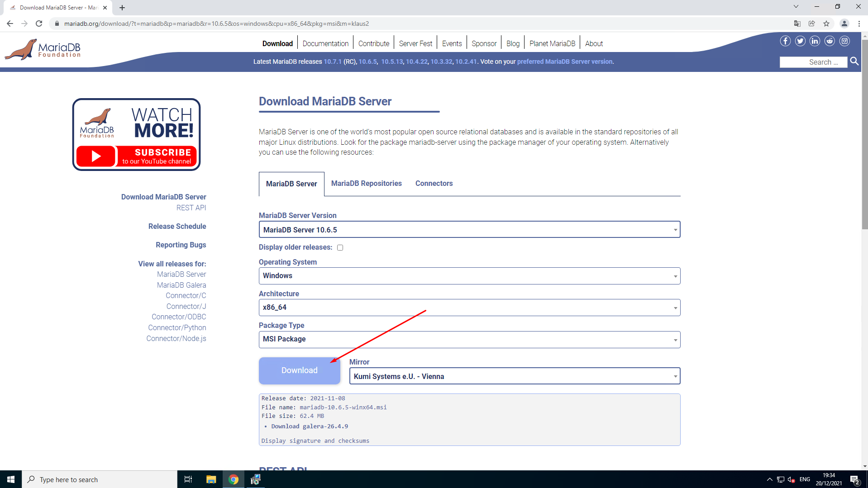The height and width of the screenshot is (488, 868).
Task: Open the MariaDB Server Version dropdown
Action: (x=469, y=230)
